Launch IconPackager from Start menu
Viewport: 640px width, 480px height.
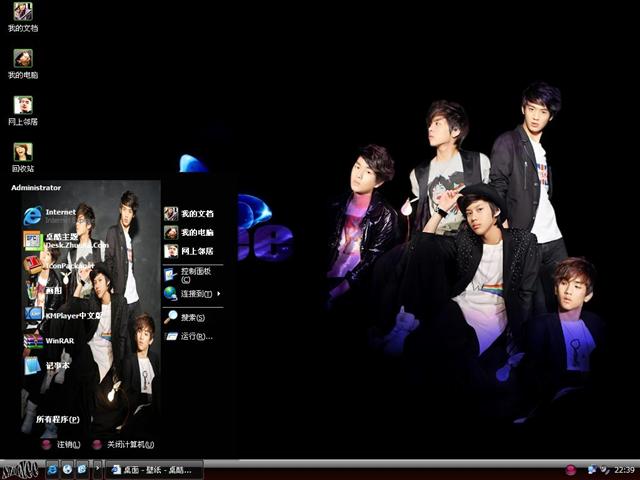(x=59, y=265)
